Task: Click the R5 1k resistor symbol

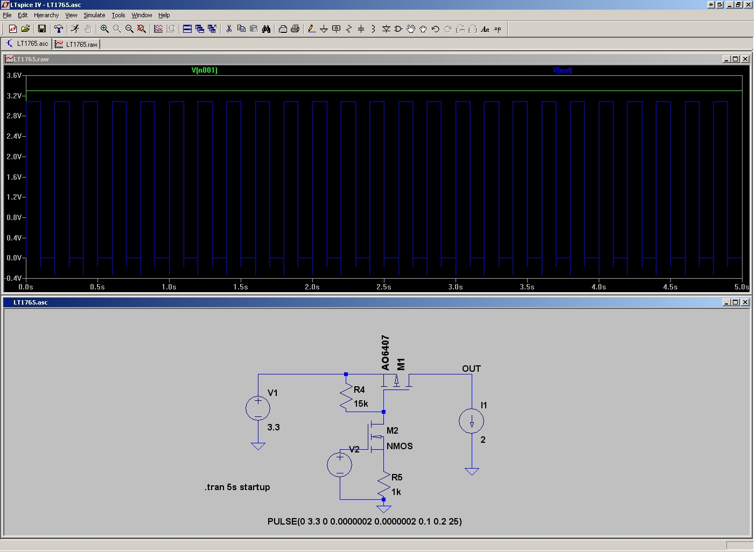Action: click(x=384, y=484)
